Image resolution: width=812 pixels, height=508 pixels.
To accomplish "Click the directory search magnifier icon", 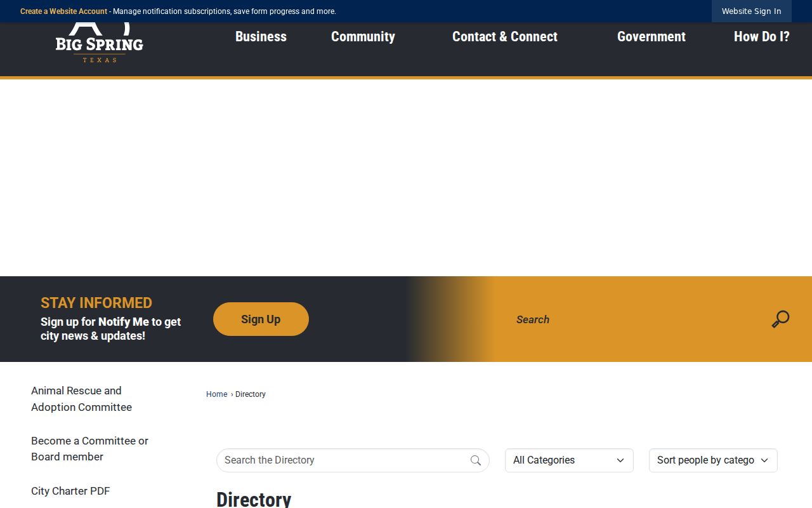I will (x=476, y=460).
